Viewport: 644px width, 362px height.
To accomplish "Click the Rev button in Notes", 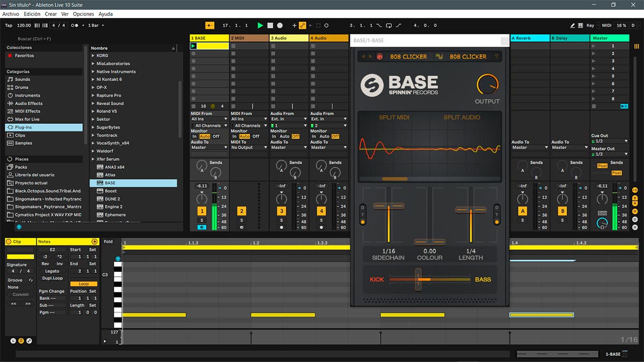I will tap(45, 264).
